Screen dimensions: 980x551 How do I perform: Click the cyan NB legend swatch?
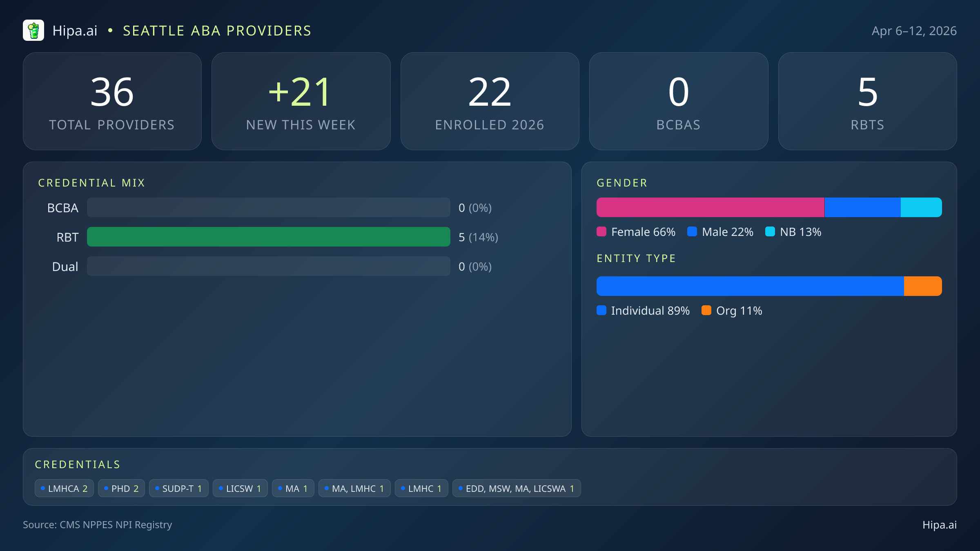(770, 232)
